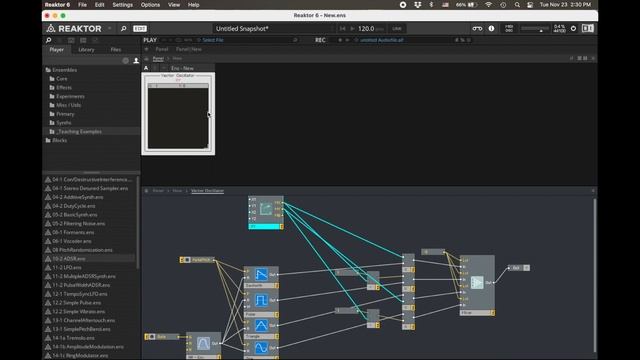This screenshot has width=640, height=360.
Task: Select the XY module in the structure
Action: [x=266, y=212]
